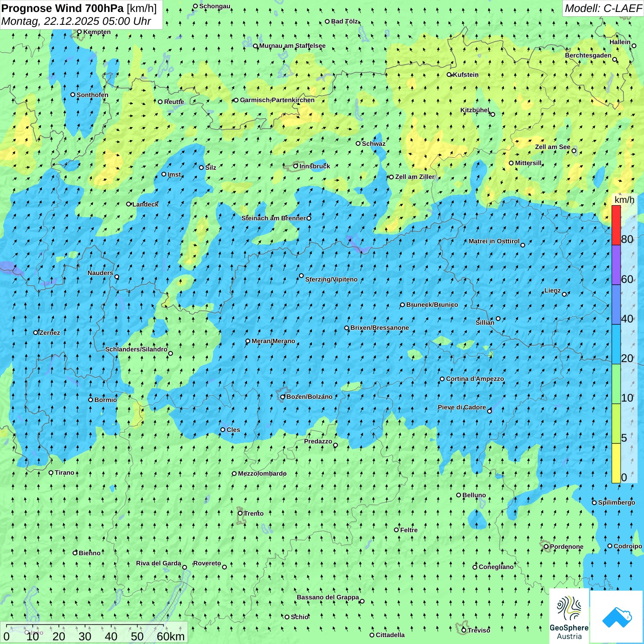The height and width of the screenshot is (644, 644).
Task: Click the Kempten label
Action: coord(97,32)
